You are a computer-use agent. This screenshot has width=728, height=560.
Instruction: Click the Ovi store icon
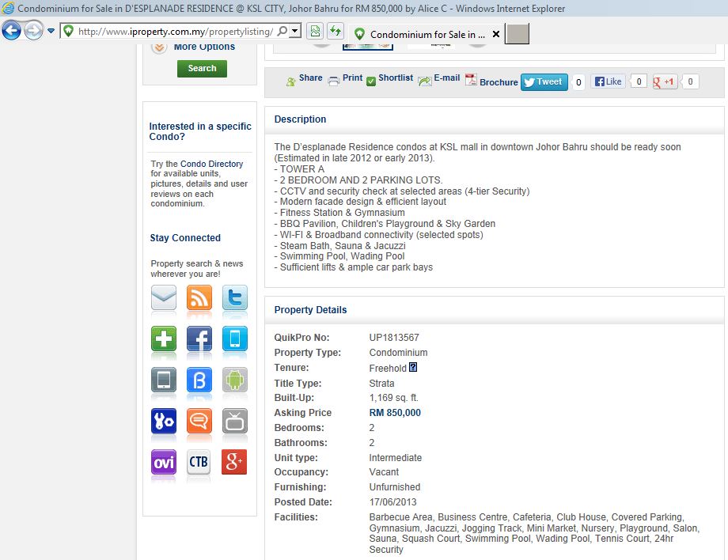click(x=164, y=462)
